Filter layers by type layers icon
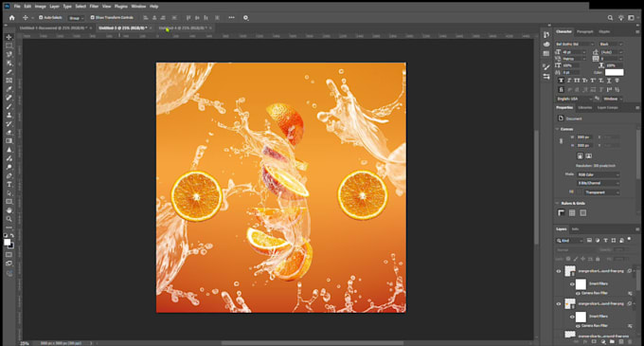Screen dimensions: 644x346 [x=605, y=241]
